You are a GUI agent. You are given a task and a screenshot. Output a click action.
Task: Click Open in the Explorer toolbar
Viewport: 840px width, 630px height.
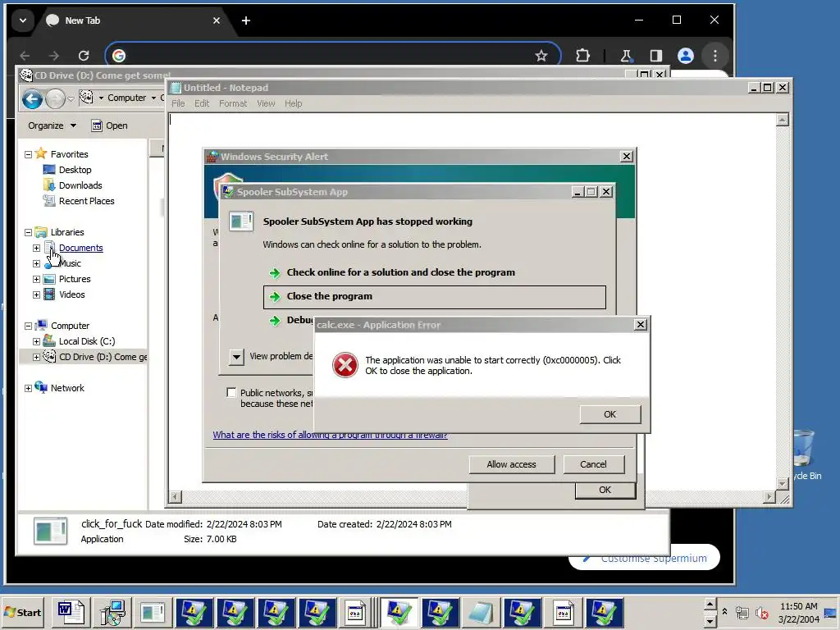tap(109, 126)
